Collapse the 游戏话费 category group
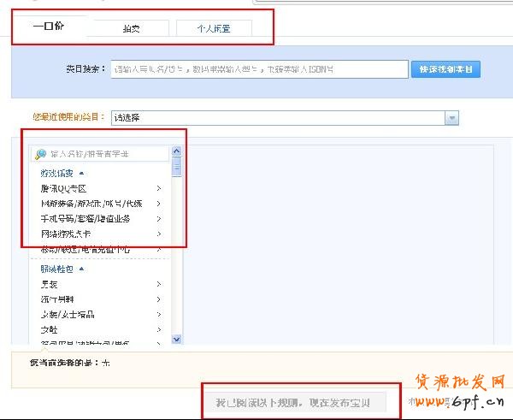The height and width of the screenshot is (420, 513). click(81, 173)
